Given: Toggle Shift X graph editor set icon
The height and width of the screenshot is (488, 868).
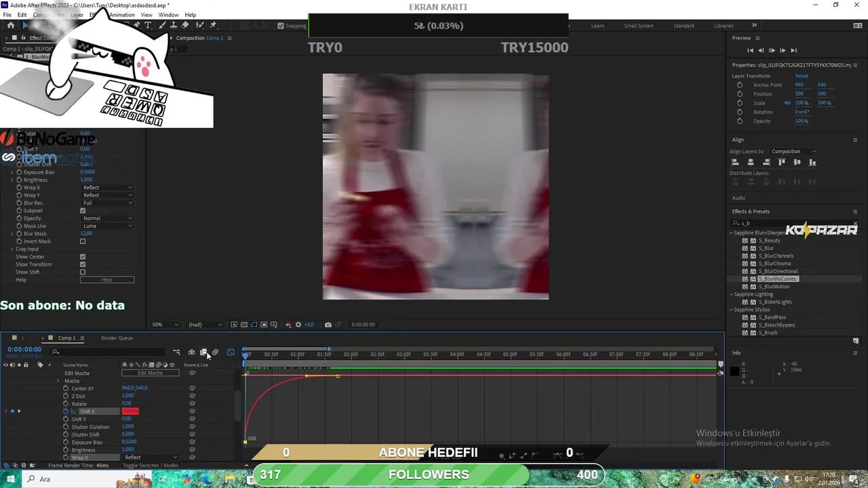Looking at the screenshot, I should [x=74, y=411].
